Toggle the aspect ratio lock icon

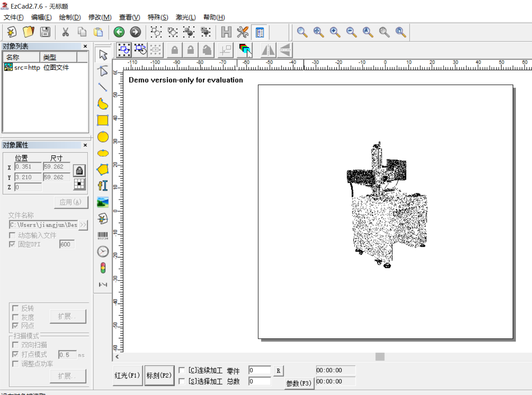(x=79, y=171)
